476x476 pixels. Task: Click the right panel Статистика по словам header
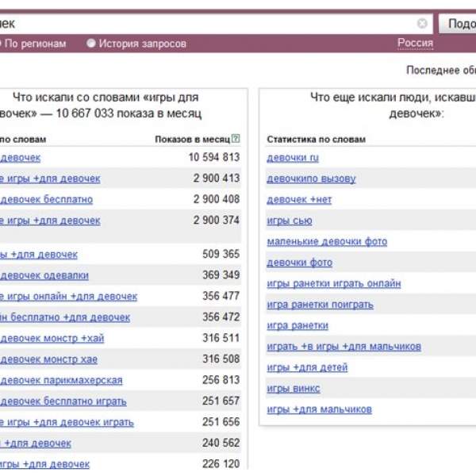pos(316,140)
